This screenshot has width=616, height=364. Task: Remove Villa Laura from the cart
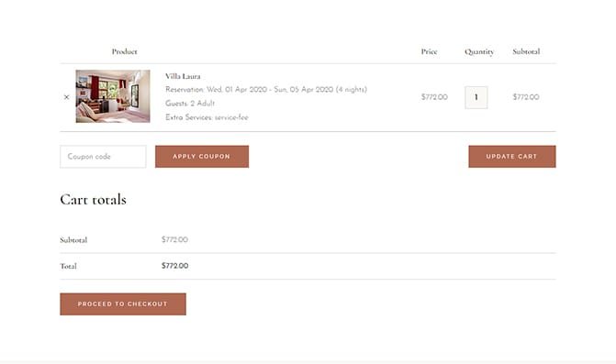[66, 97]
